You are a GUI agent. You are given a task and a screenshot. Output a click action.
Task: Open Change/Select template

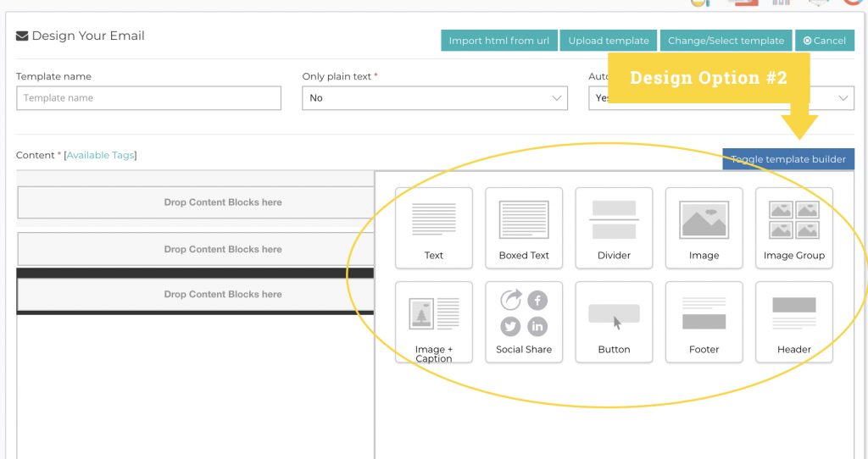pyautogui.click(x=726, y=41)
